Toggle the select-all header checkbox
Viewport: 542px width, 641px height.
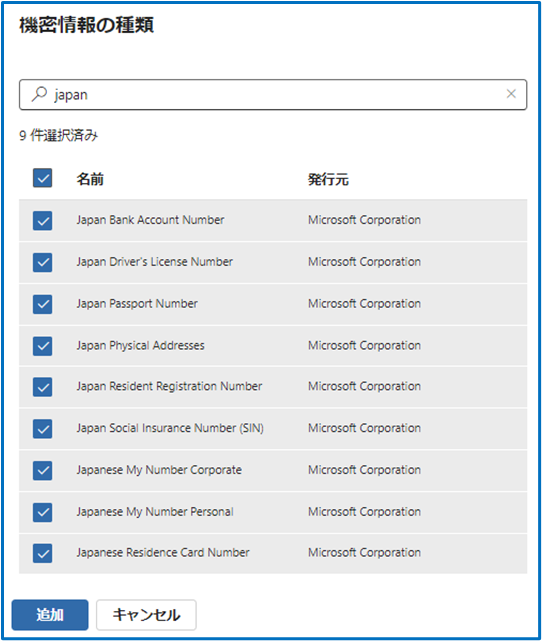tap(43, 178)
